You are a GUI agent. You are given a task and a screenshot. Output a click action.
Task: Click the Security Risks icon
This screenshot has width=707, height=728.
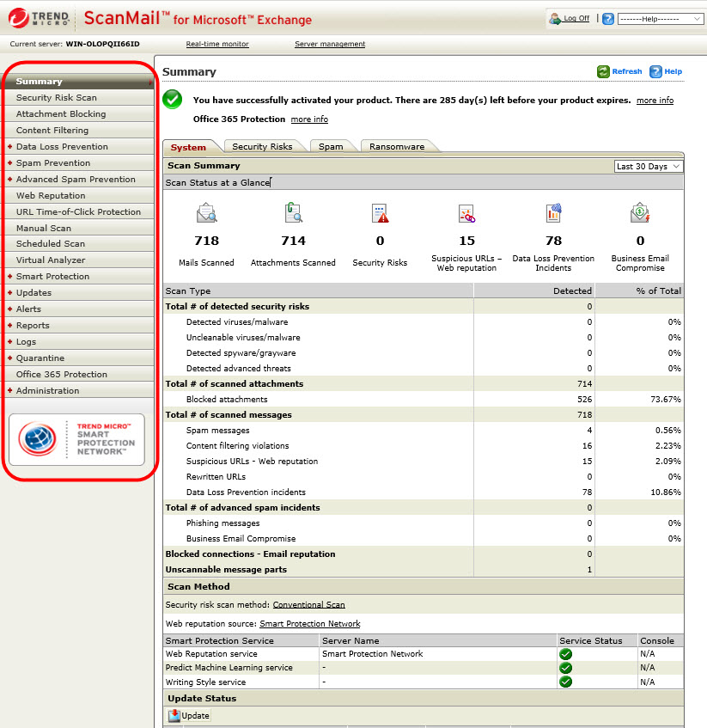[x=380, y=212]
